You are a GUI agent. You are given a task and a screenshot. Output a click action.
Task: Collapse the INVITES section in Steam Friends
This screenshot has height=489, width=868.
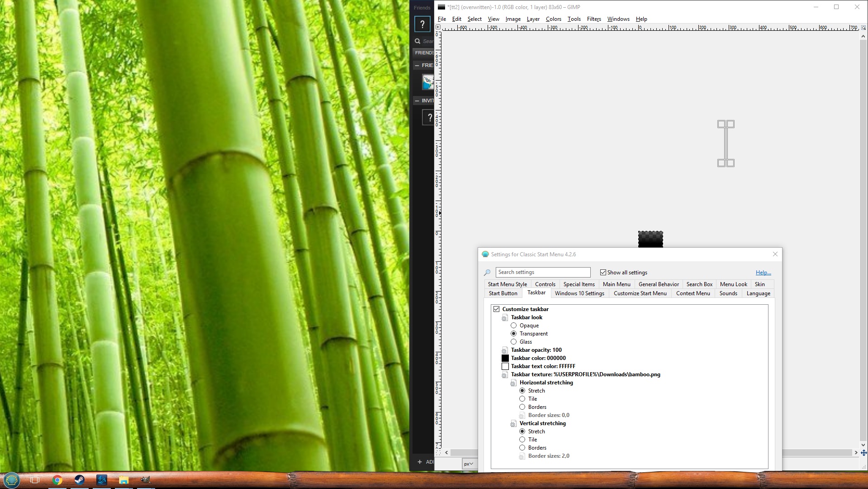(x=417, y=101)
